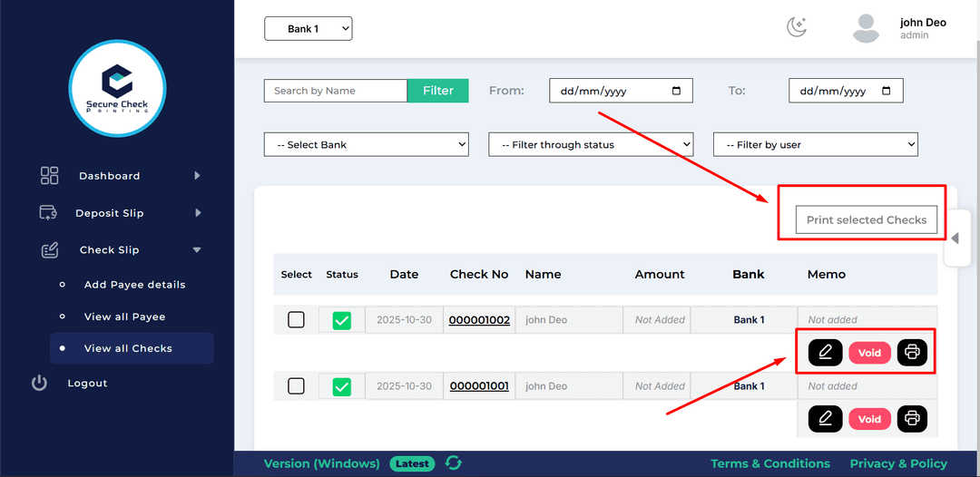980x477 pixels.
Task: Click print icon for check 000001001
Action: tap(912, 418)
